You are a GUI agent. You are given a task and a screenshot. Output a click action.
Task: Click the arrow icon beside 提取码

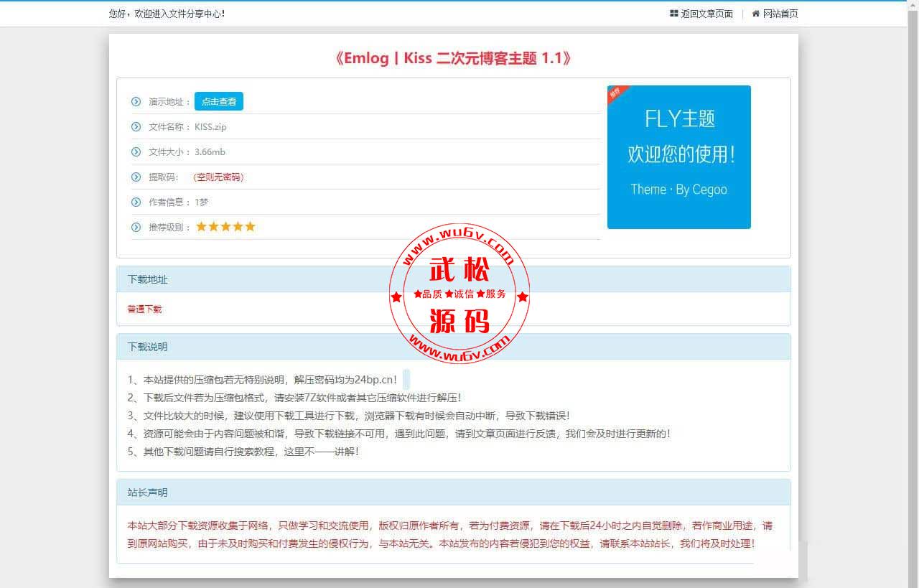[x=136, y=177]
